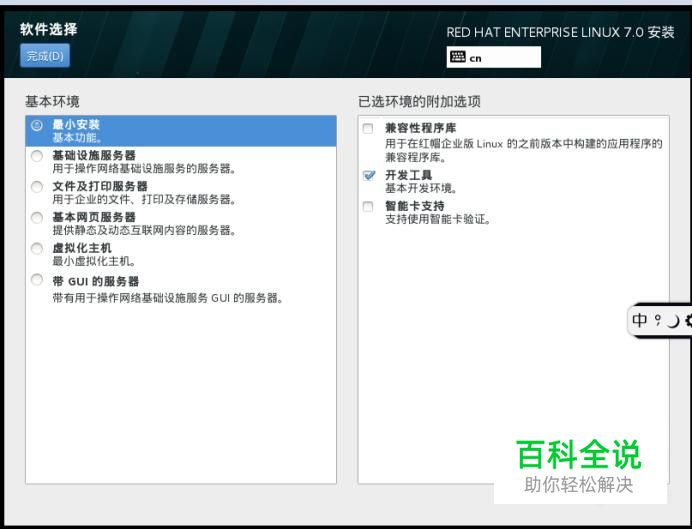The width and height of the screenshot is (692, 529).
Task: Select the 虚拟化主机 radio button
Action: (37, 249)
